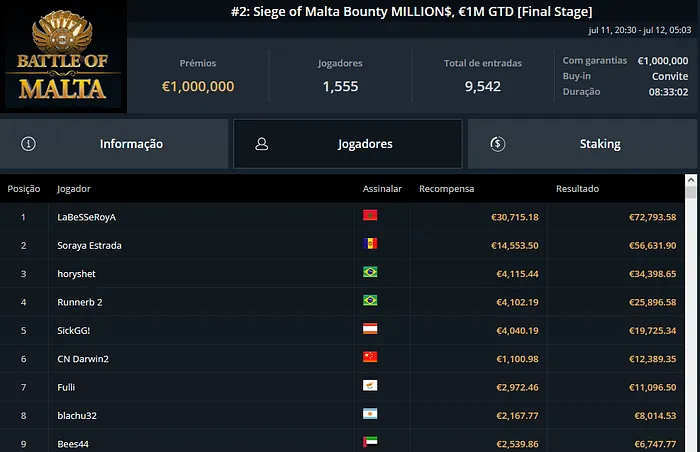Screen dimensions: 700x452
Task: Click the €30,715.18 bounty value
Action: coord(515,217)
